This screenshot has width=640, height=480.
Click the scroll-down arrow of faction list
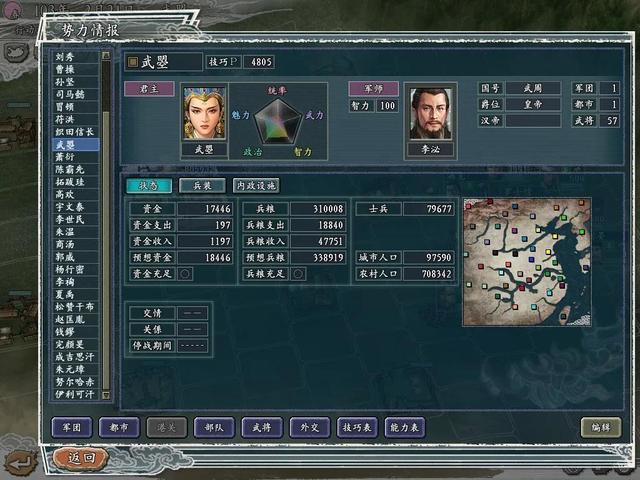coord(106,395)
